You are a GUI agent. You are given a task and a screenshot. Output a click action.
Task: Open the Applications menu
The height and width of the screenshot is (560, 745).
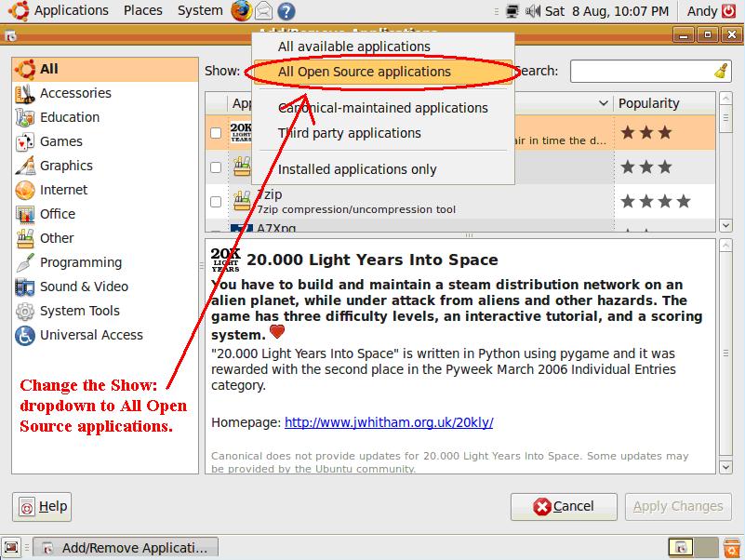coord(72,10)
